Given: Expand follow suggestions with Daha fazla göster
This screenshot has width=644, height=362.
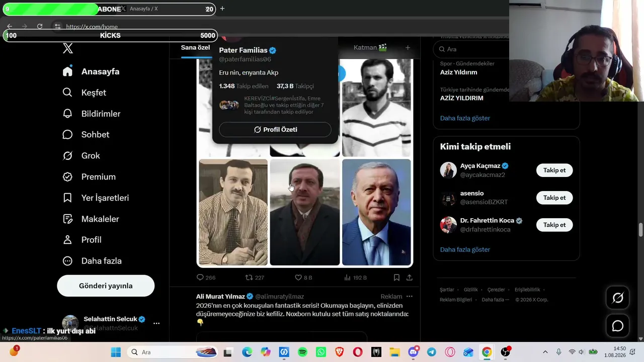Looking at the screenshot, I should [x=465, y=249].
